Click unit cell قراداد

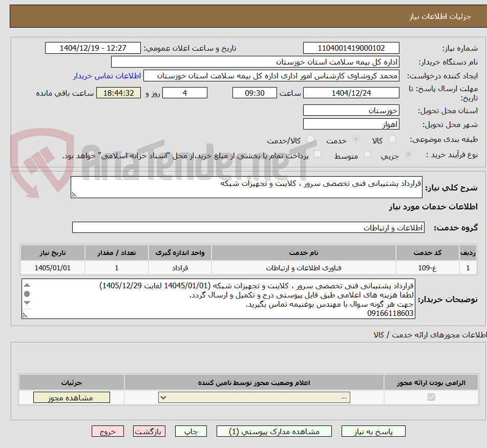(x=180, y=268)
